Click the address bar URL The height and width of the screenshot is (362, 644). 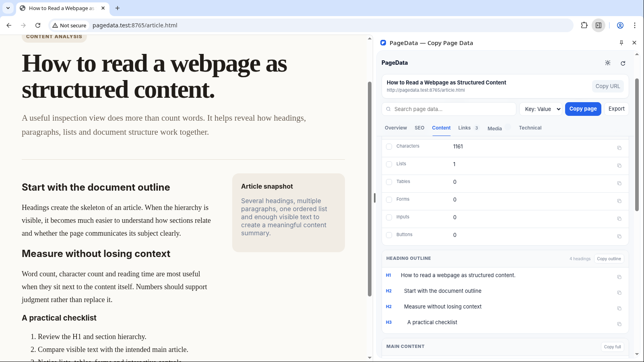135,25
